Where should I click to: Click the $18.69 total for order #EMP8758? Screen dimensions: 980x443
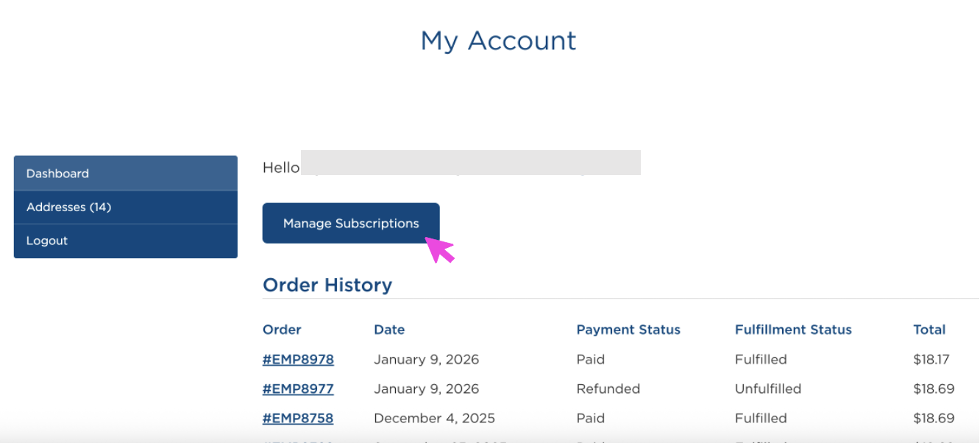coord(934,418)
